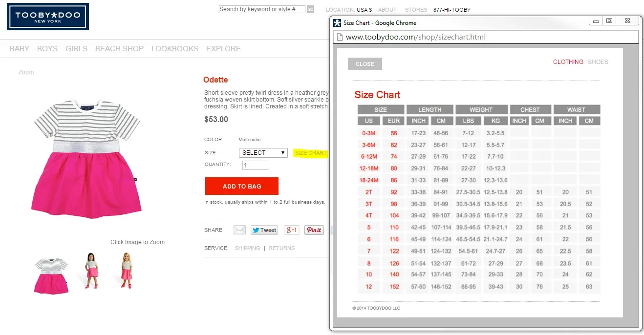The width and height of the screenshot is (644, 335).
Task: Click the Toobydoo New York logo
Action: [47, 16]
